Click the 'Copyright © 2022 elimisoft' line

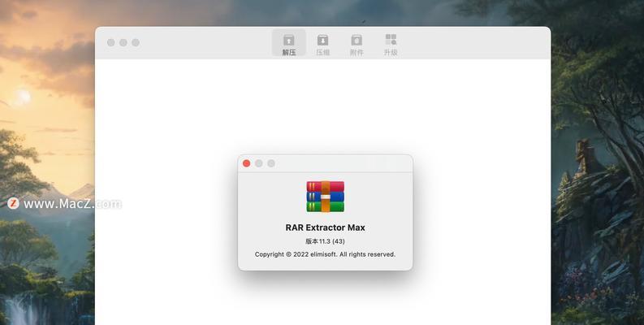click(x=326, y=254)
